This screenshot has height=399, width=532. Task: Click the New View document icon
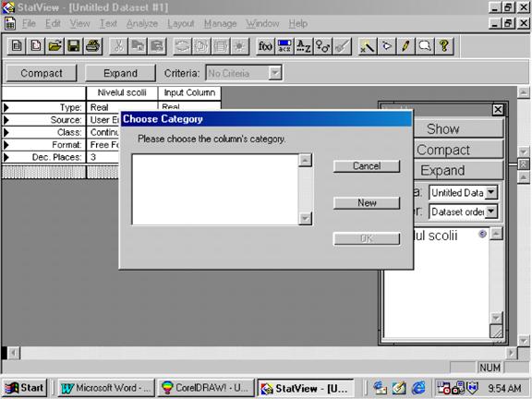pyautogui.click(x=35, y=46)
